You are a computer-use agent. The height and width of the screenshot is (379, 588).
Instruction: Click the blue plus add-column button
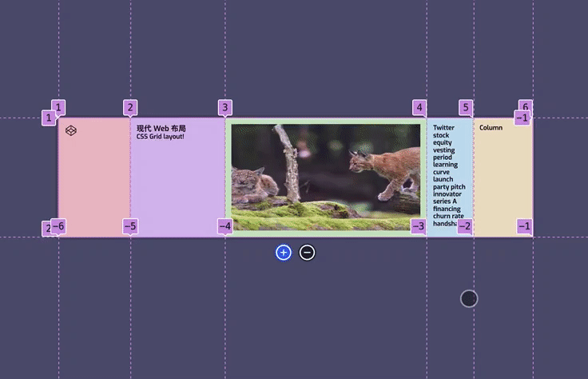(284, 253)
